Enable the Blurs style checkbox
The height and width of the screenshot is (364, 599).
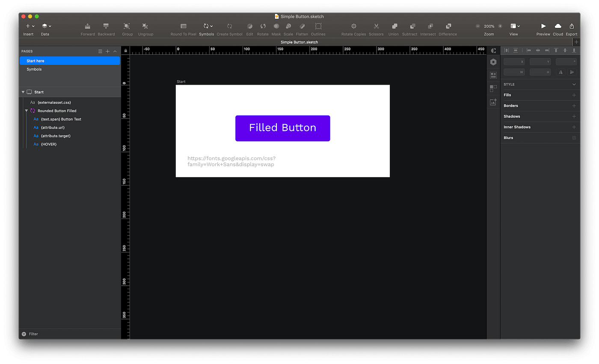tap(574, 137)
